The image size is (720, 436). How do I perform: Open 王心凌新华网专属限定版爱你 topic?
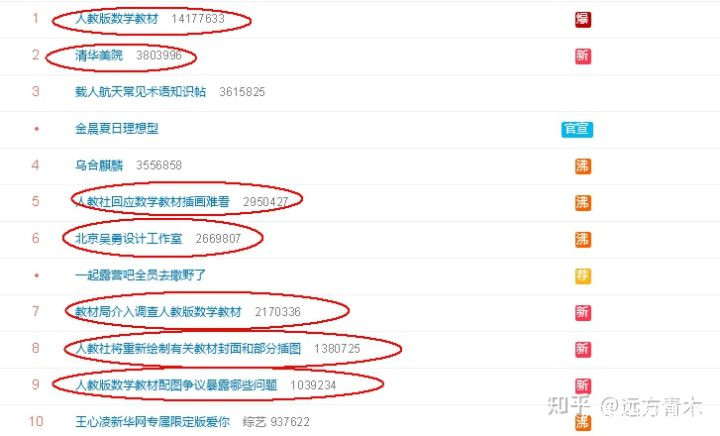(x=152, y=421)
